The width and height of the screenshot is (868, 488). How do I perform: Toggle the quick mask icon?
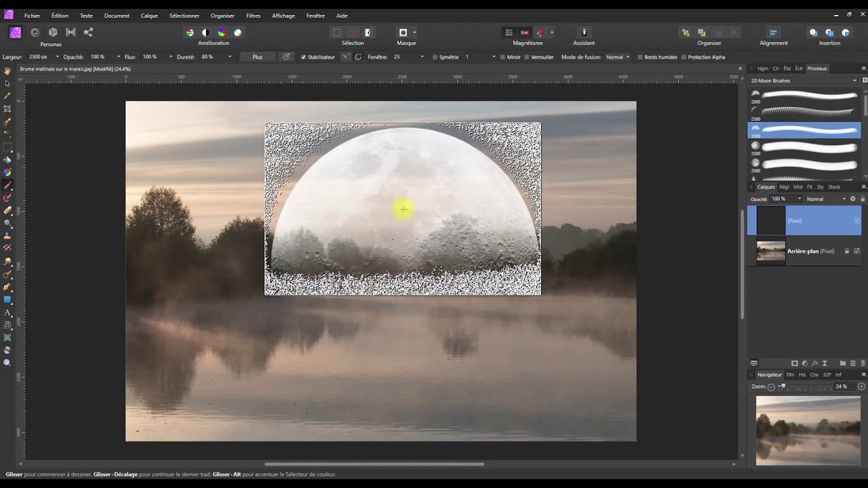click(403, 33)
